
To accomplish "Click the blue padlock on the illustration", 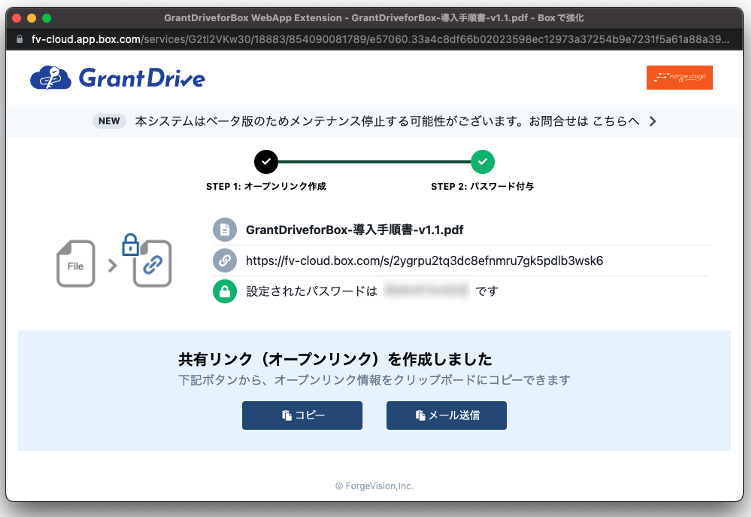I will (130, 244).
